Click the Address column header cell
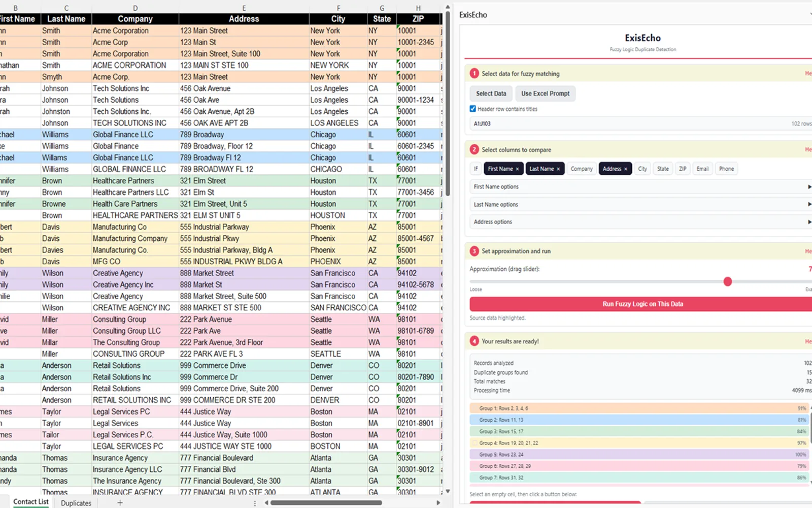Screen dimensions: 812x508 pos(244,19)
